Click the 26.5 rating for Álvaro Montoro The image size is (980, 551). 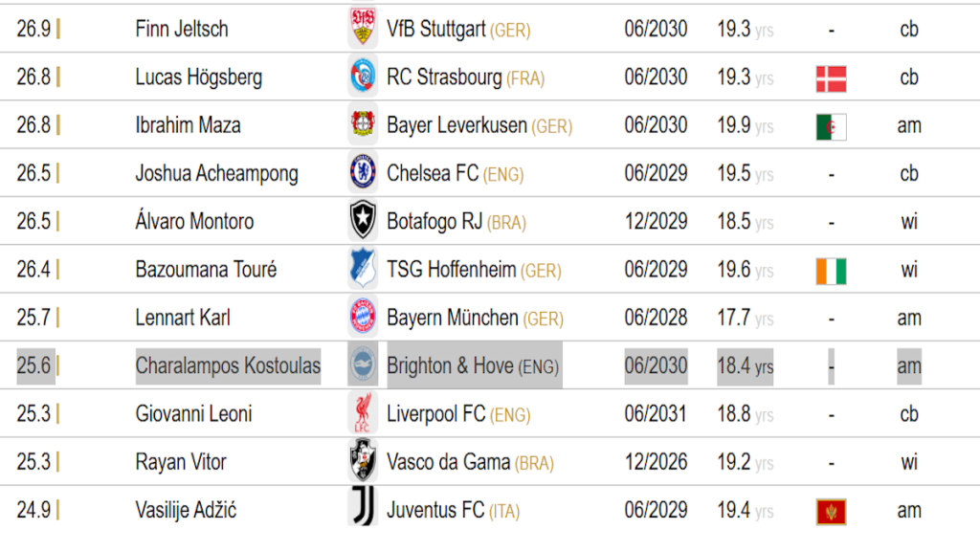pos(33,222)
